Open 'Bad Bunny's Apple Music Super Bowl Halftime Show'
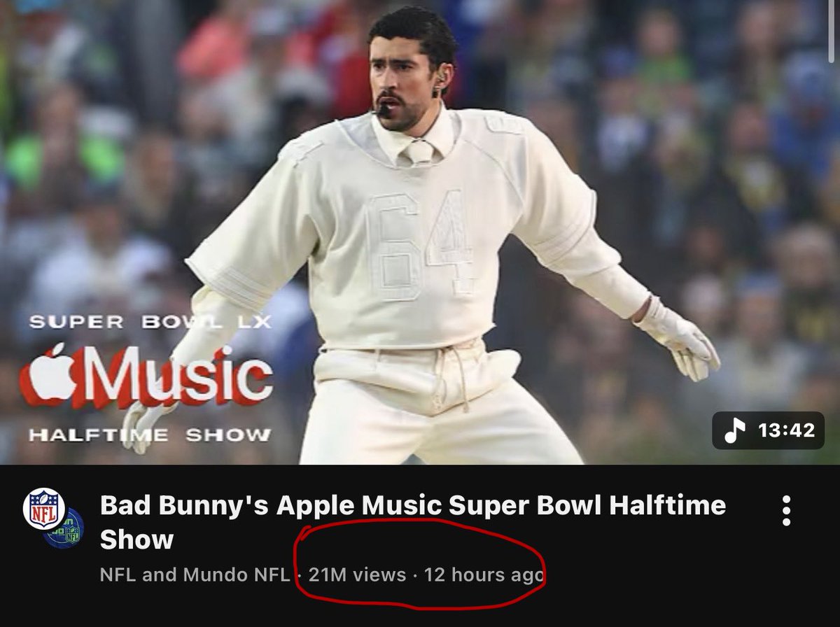 coord(350,518)
